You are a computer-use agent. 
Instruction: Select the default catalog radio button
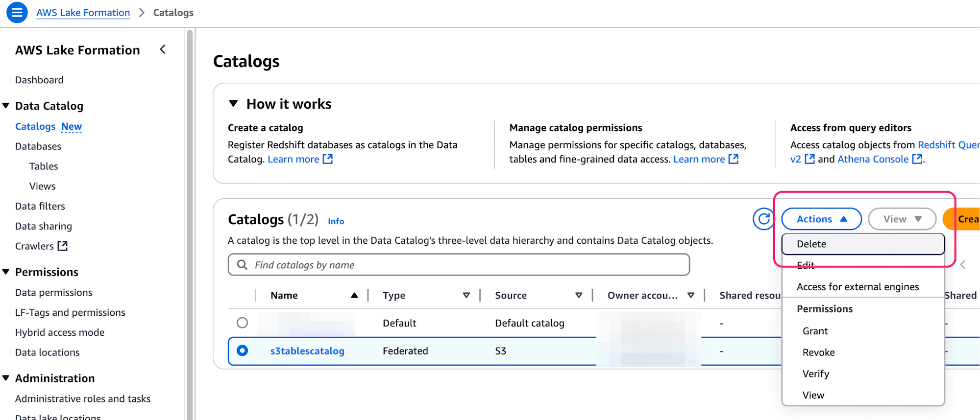click(242, 323)
